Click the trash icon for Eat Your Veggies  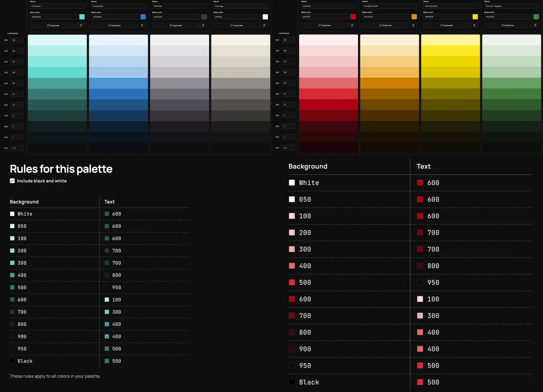point(535,25)
